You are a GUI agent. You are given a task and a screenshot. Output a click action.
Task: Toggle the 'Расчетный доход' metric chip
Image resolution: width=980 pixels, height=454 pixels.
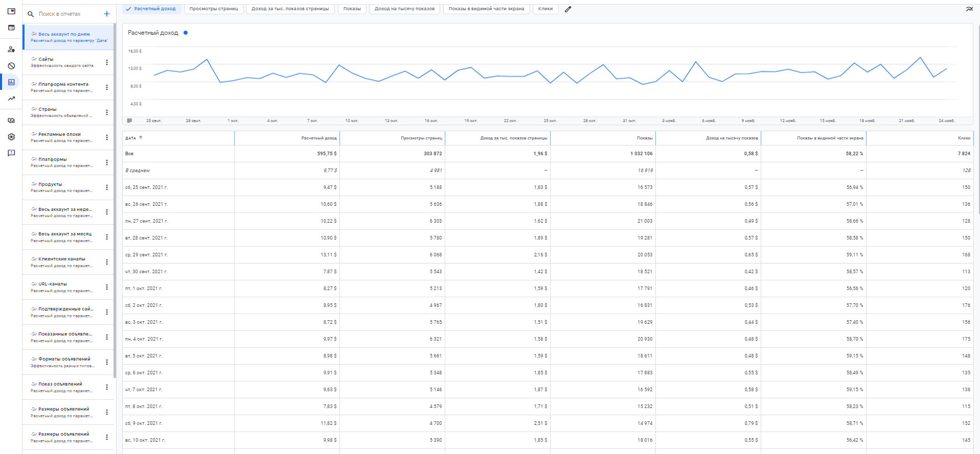(151, 9)
